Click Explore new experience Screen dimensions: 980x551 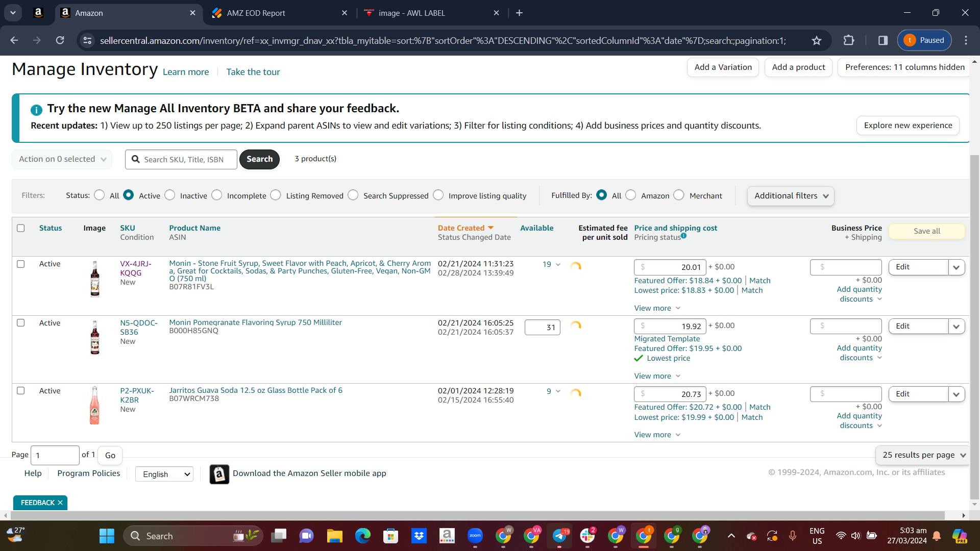click(x=908, y=126)
